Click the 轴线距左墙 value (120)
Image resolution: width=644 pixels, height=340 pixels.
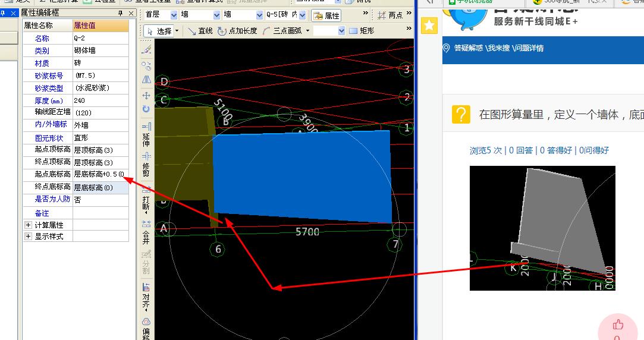100,113
